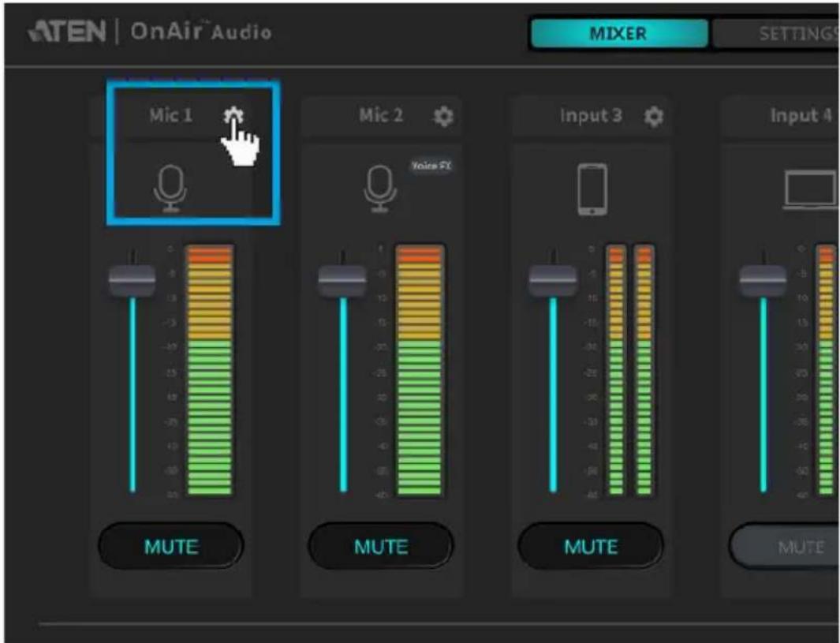Click the Mic 2 channel label
Screen dimensions: 840x643
tap(381, 115)
